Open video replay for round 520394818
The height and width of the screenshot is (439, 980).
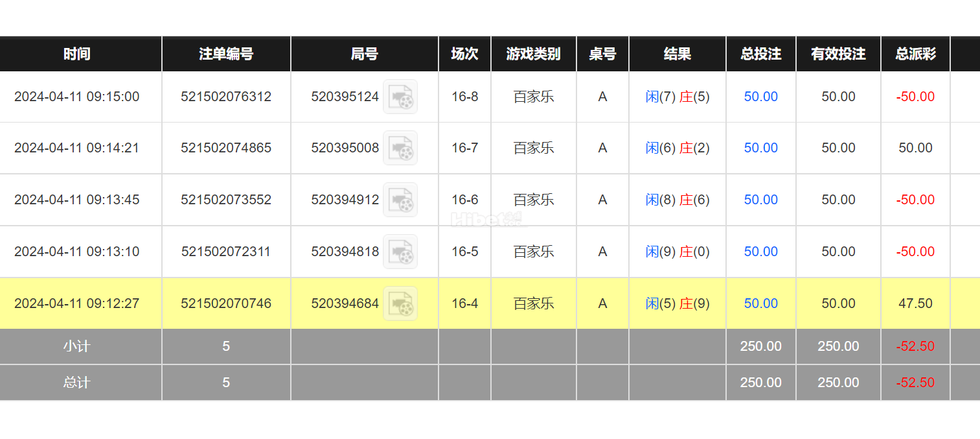pyautogui.click(x=400, y=252)
